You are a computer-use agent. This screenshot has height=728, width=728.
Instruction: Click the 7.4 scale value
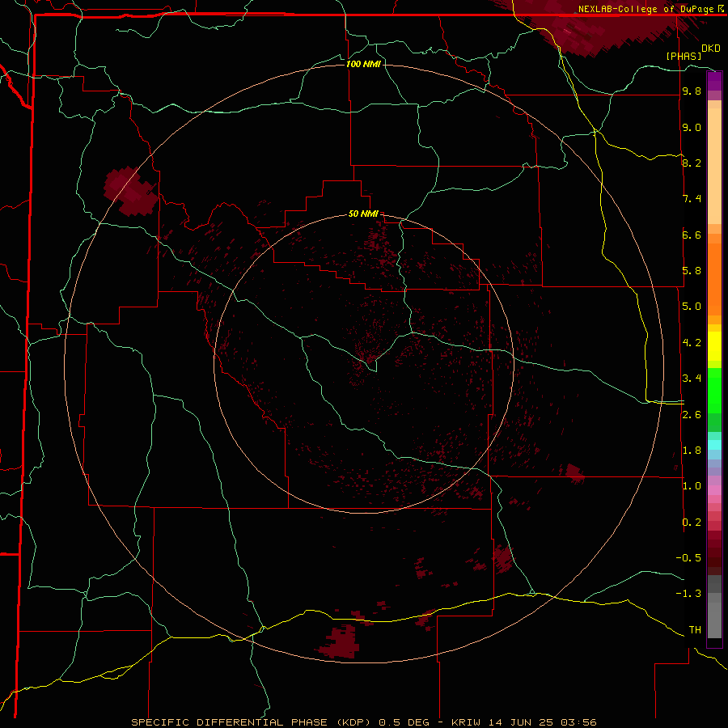pyautogui.click(x=692, y=199)
